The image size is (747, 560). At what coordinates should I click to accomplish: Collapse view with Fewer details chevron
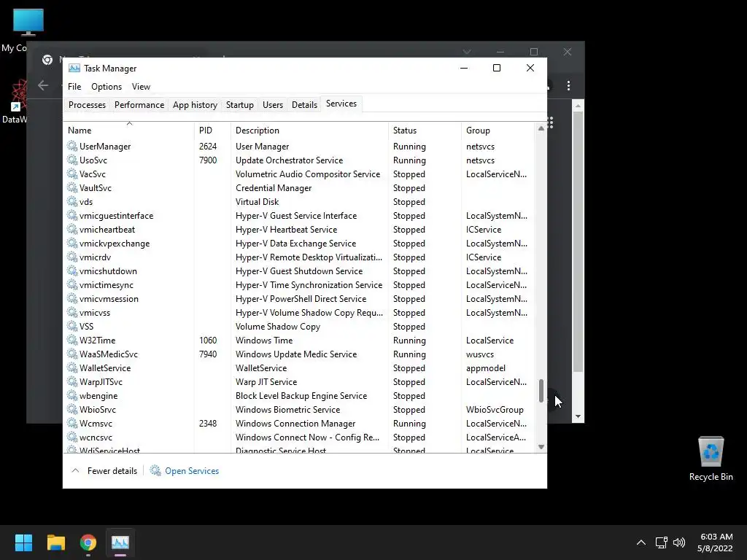tap(75, 470)
